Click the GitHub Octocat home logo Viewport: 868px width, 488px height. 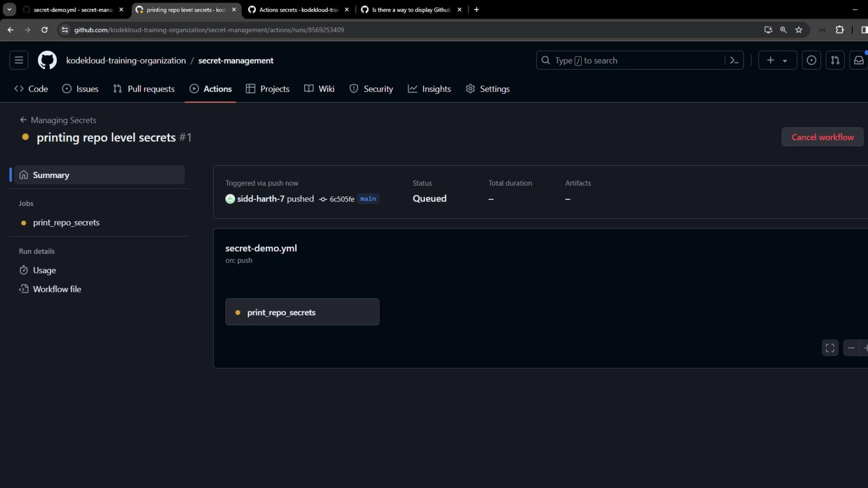click(x=47, y=60)
